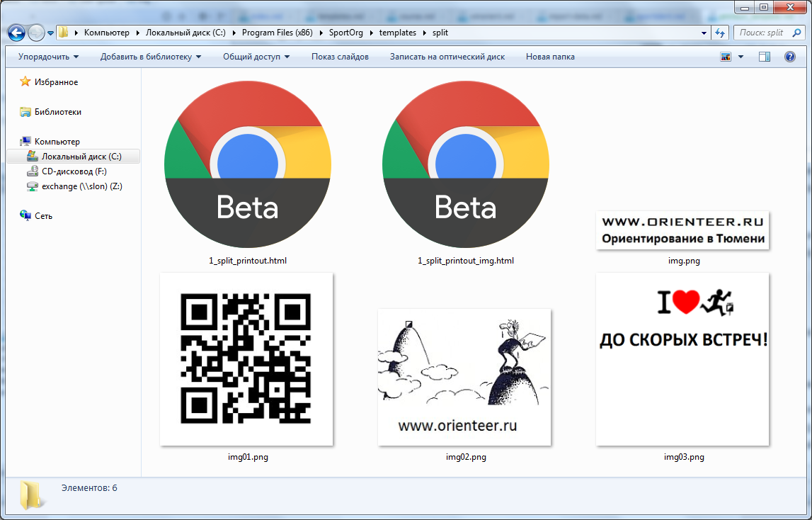Click the Библиотеки folder icon

point(25,111)
